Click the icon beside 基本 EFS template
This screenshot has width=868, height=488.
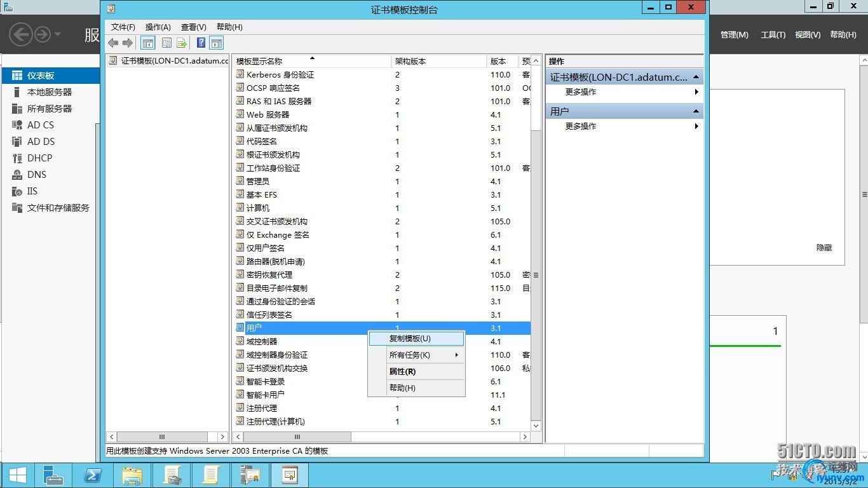pyautogui.click(x=240, y=194)
